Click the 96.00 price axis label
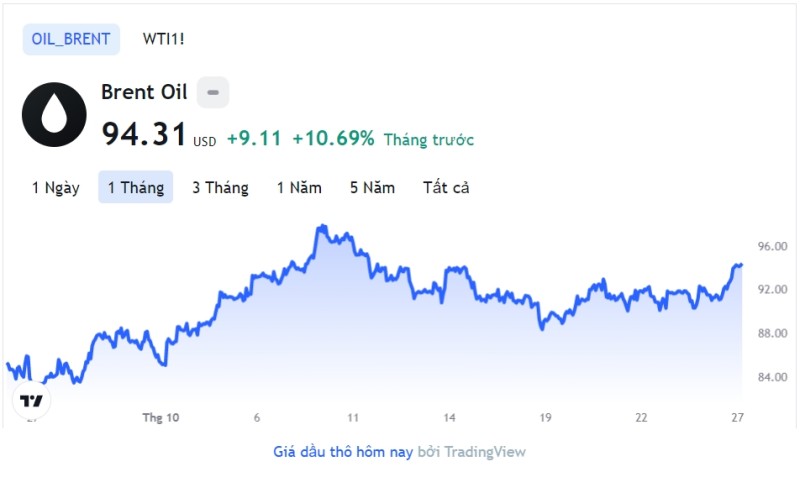 772,246
